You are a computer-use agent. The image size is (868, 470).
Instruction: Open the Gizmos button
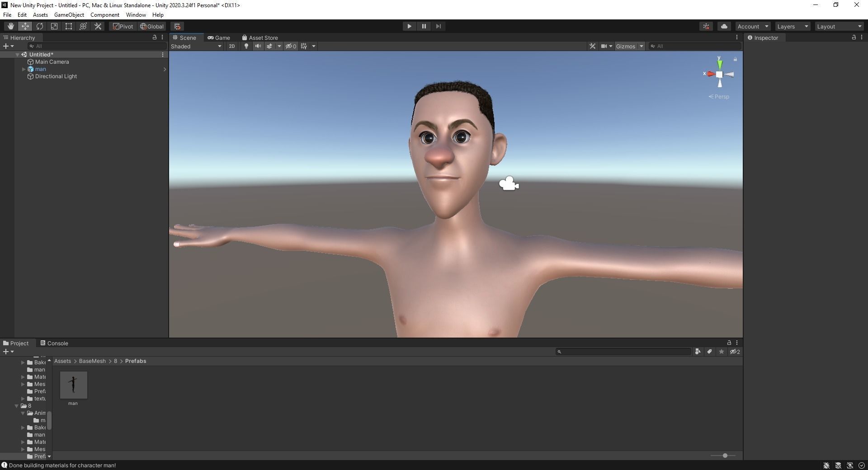pyautogui.click(x=625, y=46)
